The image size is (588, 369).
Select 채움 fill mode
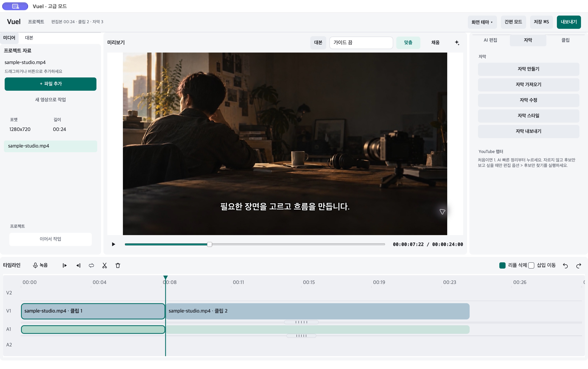[435, 43]
